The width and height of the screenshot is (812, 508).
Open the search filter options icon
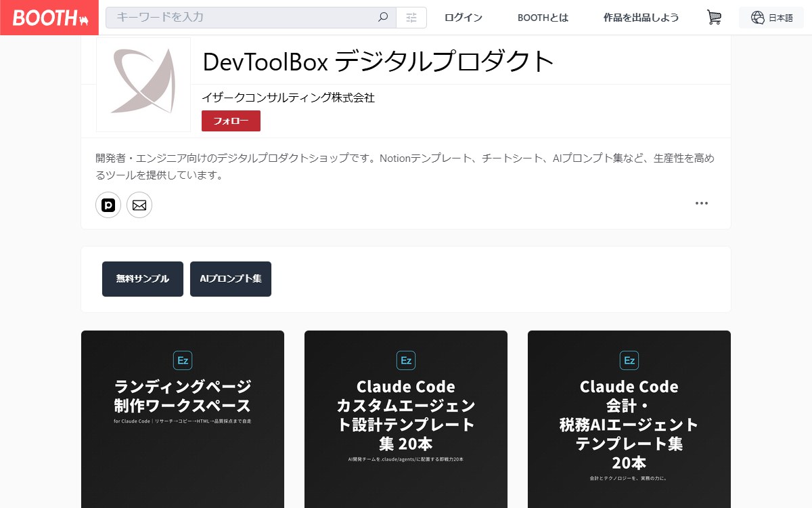(411, 18)
